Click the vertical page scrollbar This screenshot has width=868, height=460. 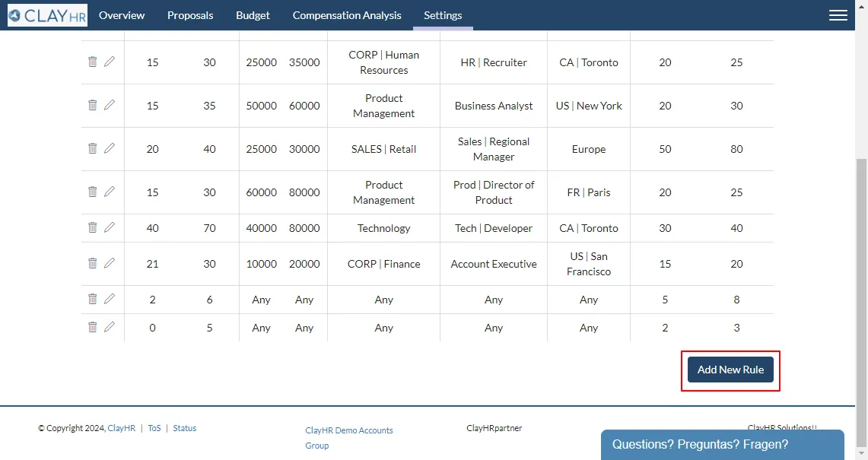861,302
